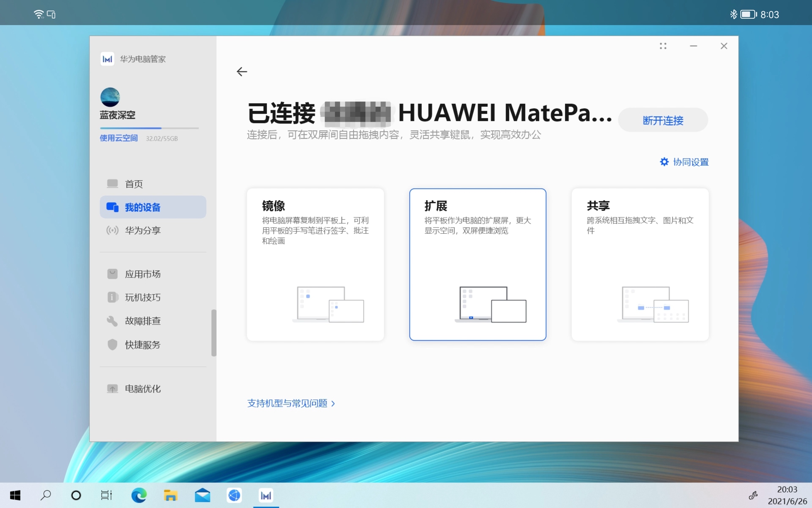Open 电脑优化 in the sidebar

pyautogui.click(x=153, y=389)
